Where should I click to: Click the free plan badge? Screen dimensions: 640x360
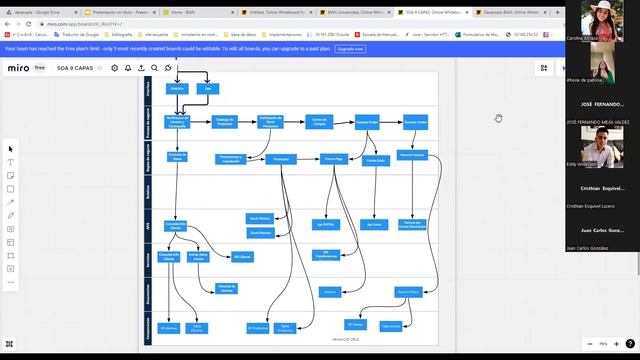(x=40, y=68)
